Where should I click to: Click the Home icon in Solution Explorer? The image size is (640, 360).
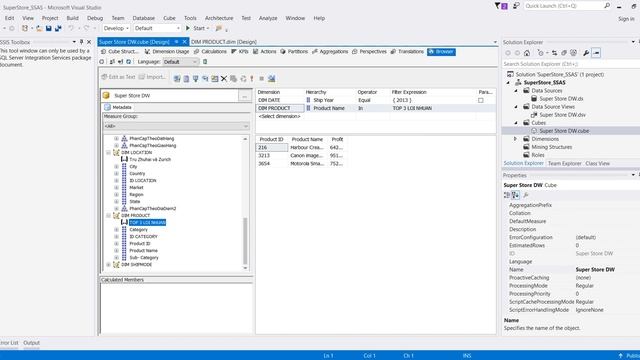tap(527, 53)
